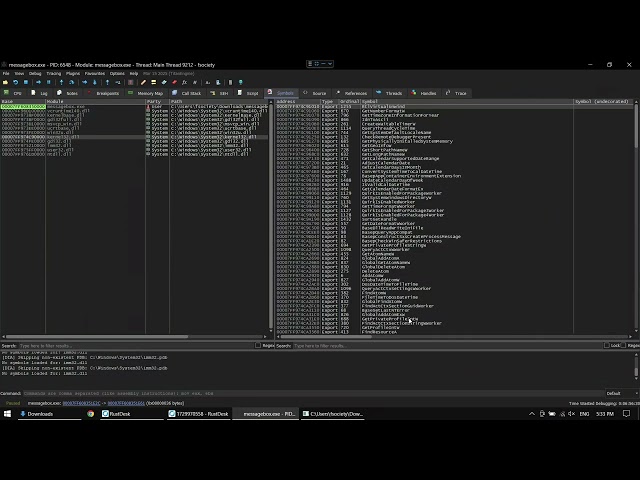Image resolution: width=640 pixels, height=480 pixels.
Task: Open the Default command type dropdown
Action: click(x=622, y=393)
